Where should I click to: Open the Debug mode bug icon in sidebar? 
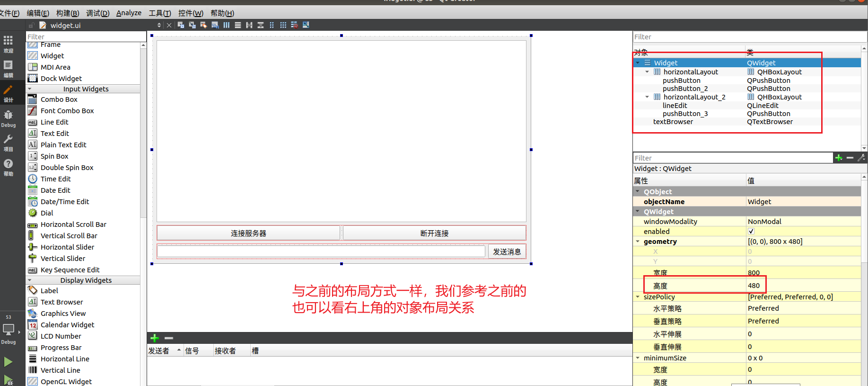coord(9,118)
